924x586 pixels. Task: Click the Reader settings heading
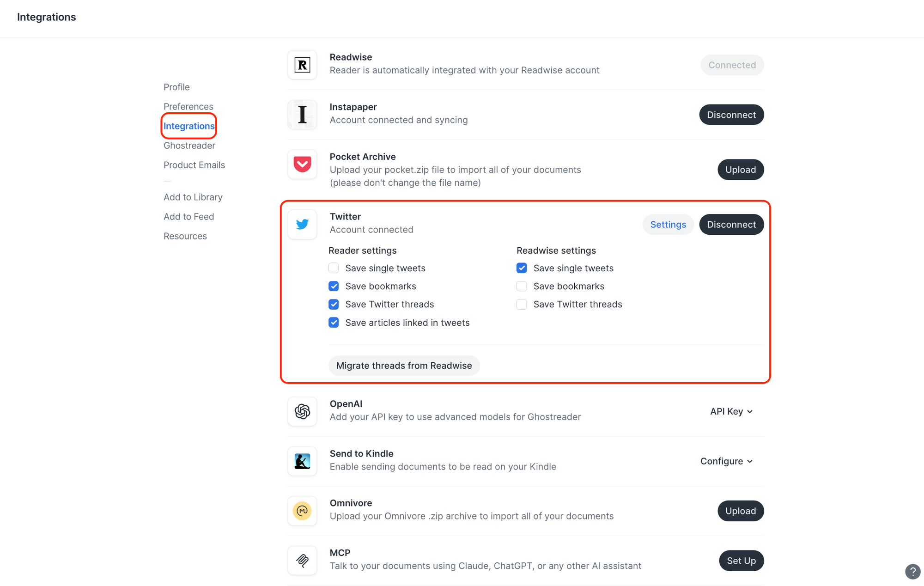coord(363,250)
